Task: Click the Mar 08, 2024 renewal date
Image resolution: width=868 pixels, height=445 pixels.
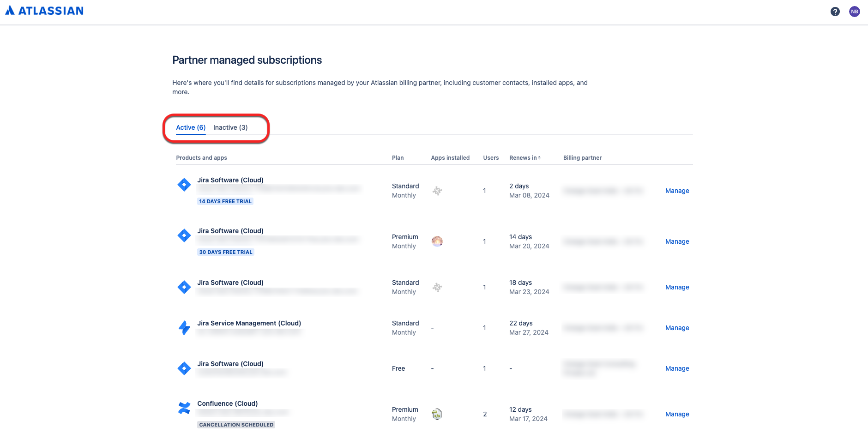Action: click(x=529, y=195)
